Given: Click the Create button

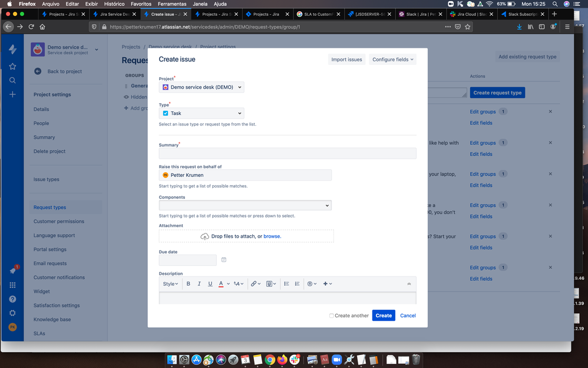Looking at the screenshot, I should click(383, 316).
